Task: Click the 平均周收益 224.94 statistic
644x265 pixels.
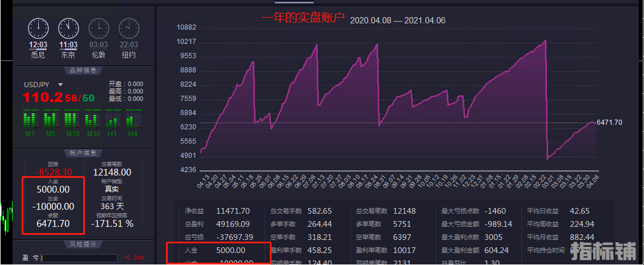Action: tap(561, 225)
